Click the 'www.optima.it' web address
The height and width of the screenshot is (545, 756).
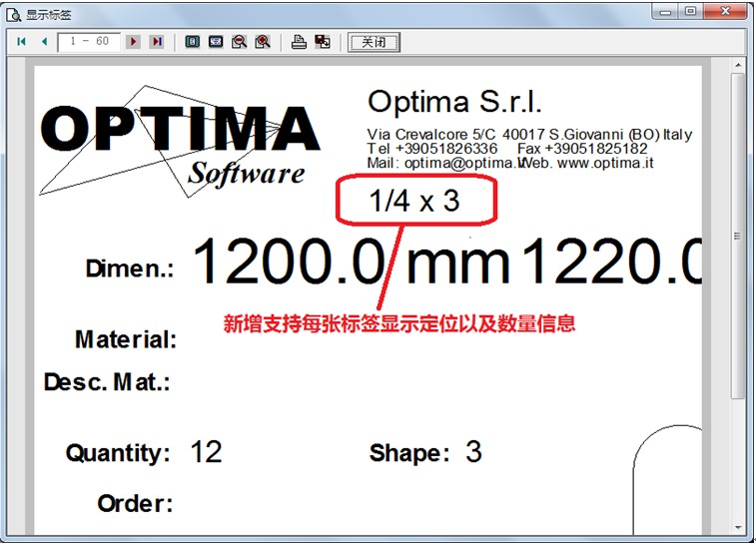(x=605, y=163)
